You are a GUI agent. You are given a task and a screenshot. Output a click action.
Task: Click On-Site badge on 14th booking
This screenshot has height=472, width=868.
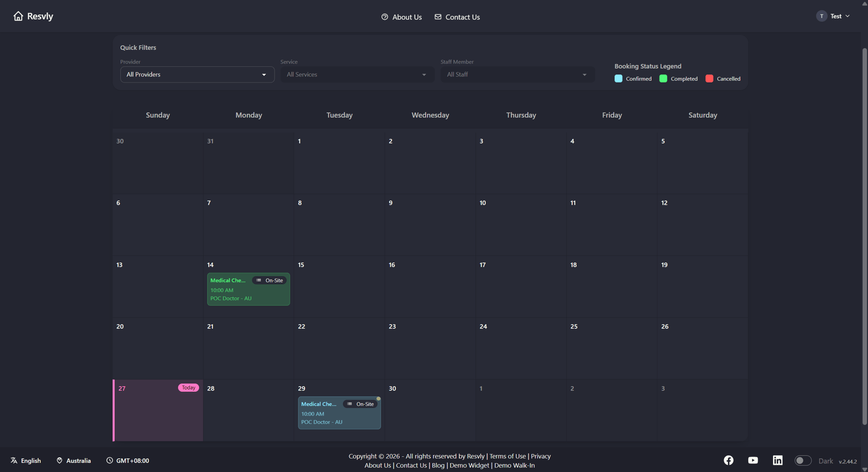coord(270,280)
